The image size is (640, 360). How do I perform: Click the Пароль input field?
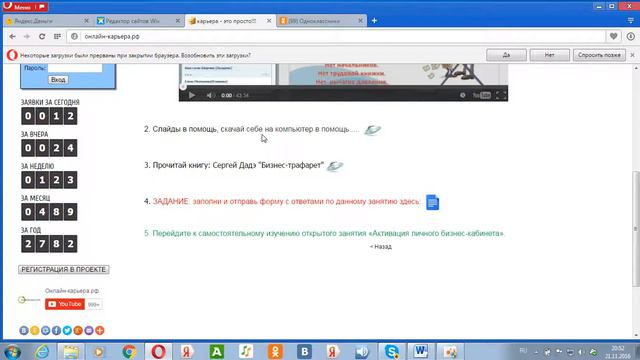coord(75,68)
